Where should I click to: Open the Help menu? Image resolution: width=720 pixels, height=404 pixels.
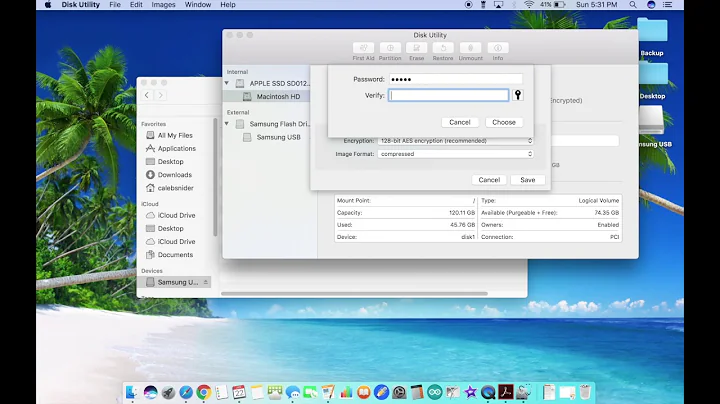coord(228,5)
